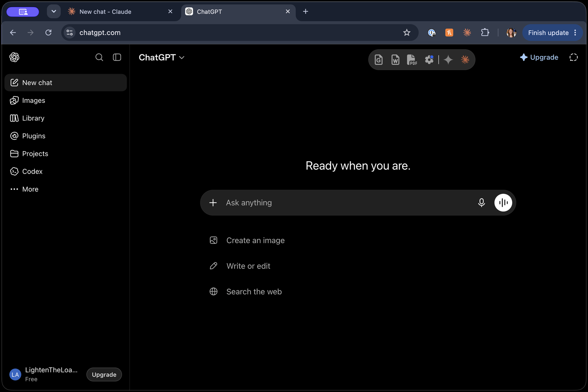Click the Upgrade button in sidebar footer
The height and width of the screenshot is (392, 588).
point(104,374)
